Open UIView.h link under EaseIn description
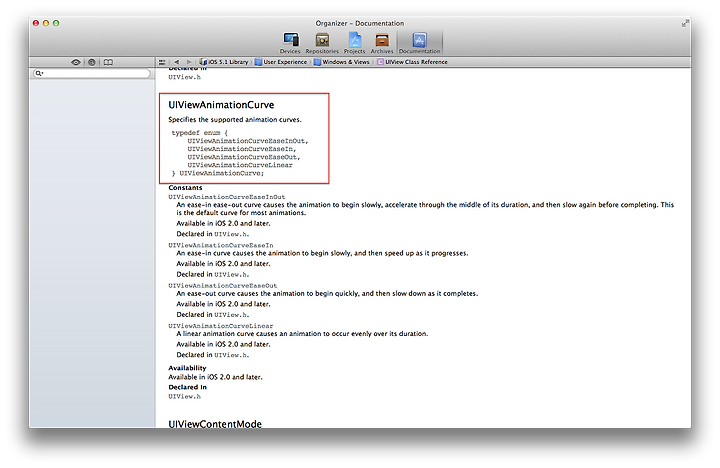This screenshot has height=468, width=720. (x=231, y=275)
